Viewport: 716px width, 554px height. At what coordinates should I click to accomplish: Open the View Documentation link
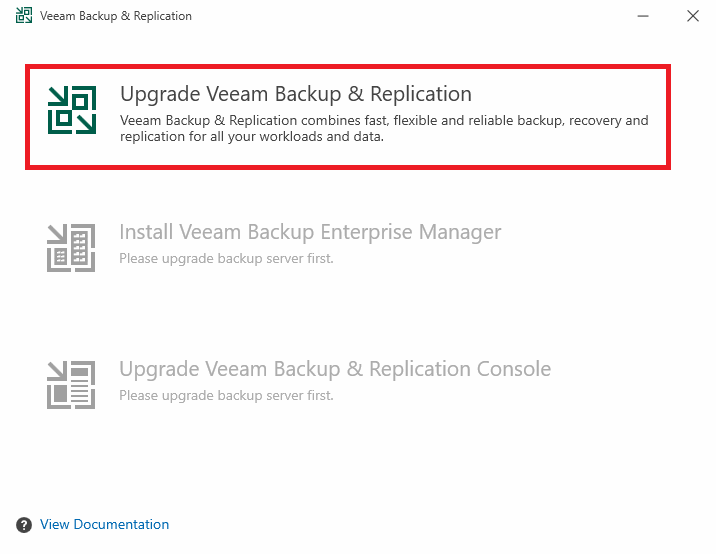click(104, 524)
